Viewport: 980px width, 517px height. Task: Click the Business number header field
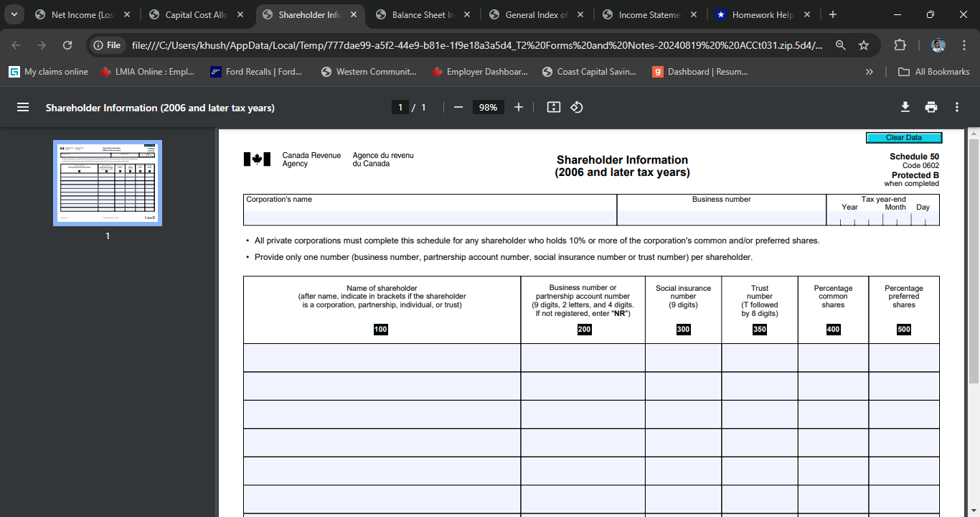722,218
